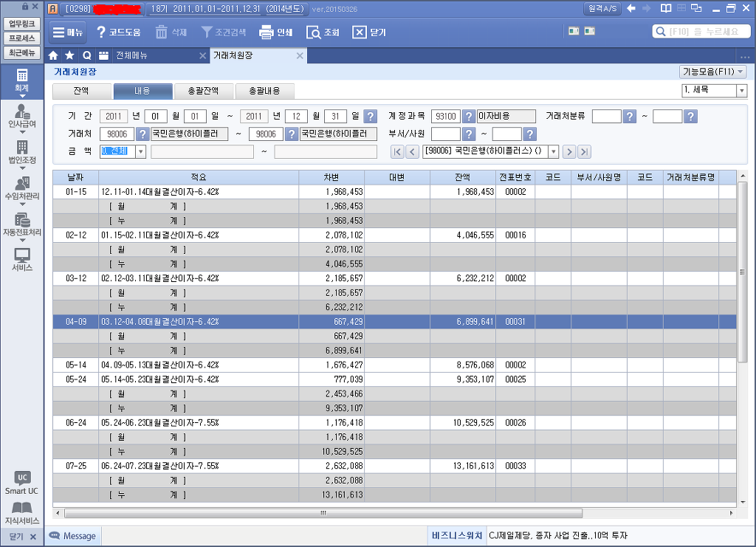Click the 원격A/S button
This screenshot has height=547, width=756.
(602, 8)
